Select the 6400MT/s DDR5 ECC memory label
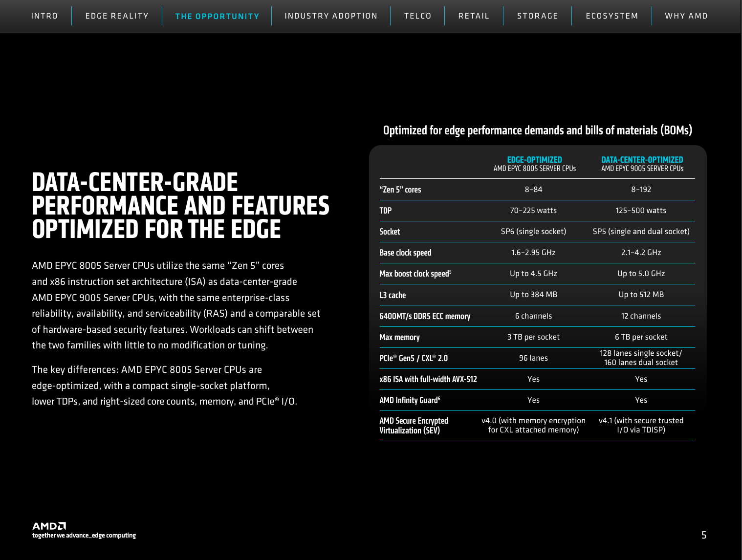Screen dimensions: 742x560 [x=425, y=316]
